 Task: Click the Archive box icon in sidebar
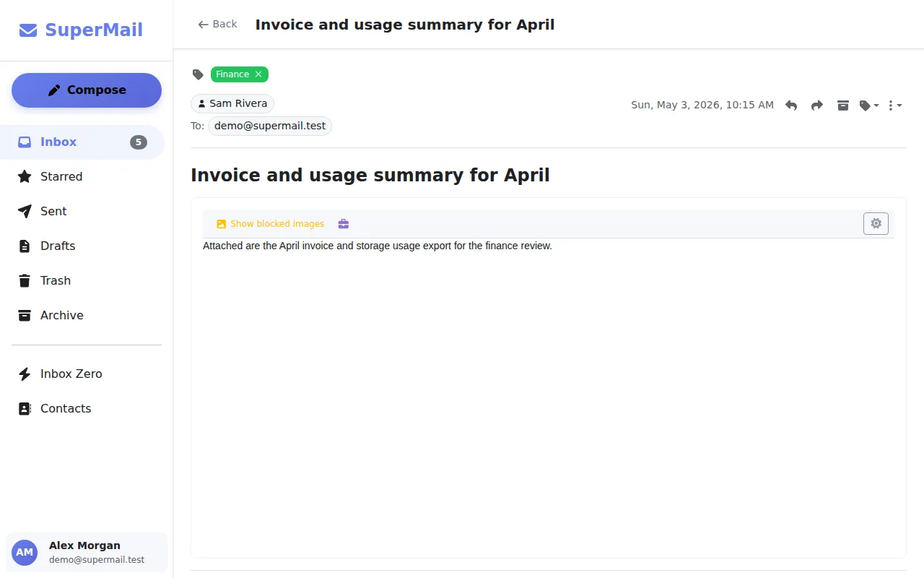pos(25,316)
